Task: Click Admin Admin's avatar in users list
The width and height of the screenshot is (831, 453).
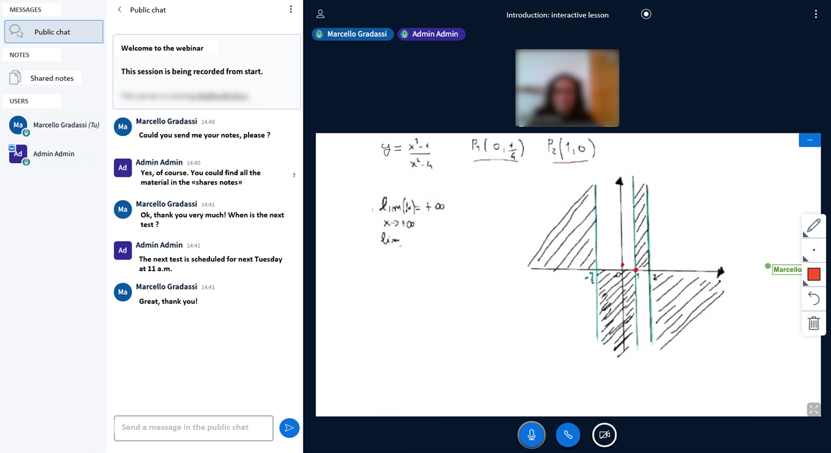Action: coord(18,154)
